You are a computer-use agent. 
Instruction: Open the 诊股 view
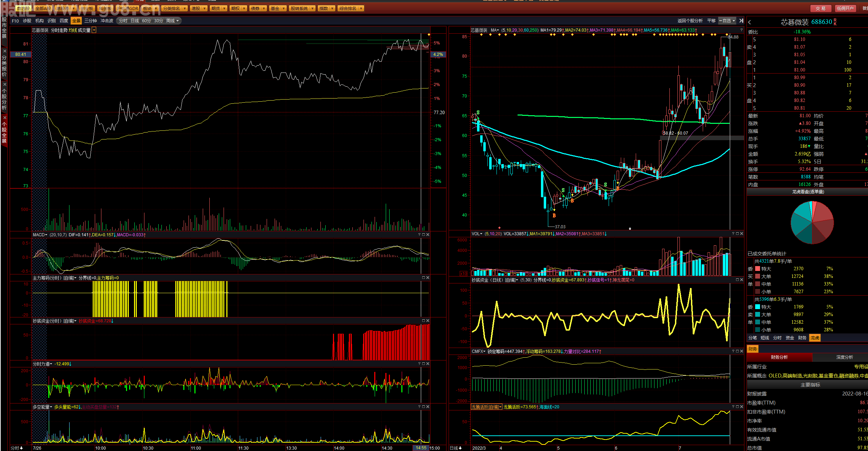tap(27, 21)
